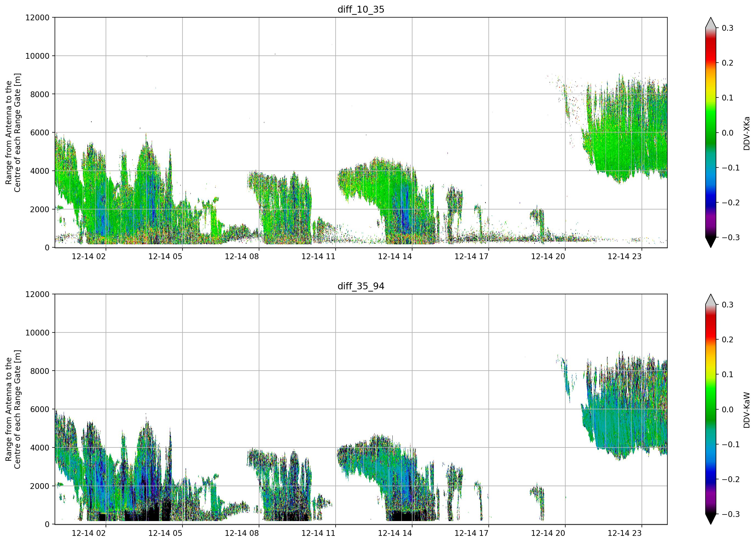Click the 0.0 tick on the DDV-XKa colorbar

727,133
